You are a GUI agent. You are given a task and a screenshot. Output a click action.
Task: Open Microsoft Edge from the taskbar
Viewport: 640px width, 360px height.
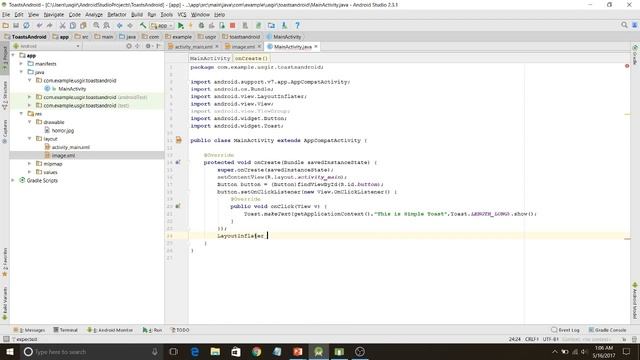point(195,351)
